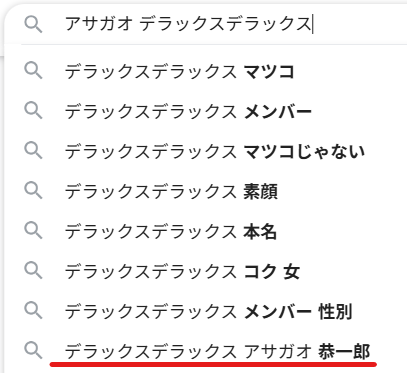Select the デラックスデラックス マツコ suggestion

(x=205, y=71)
